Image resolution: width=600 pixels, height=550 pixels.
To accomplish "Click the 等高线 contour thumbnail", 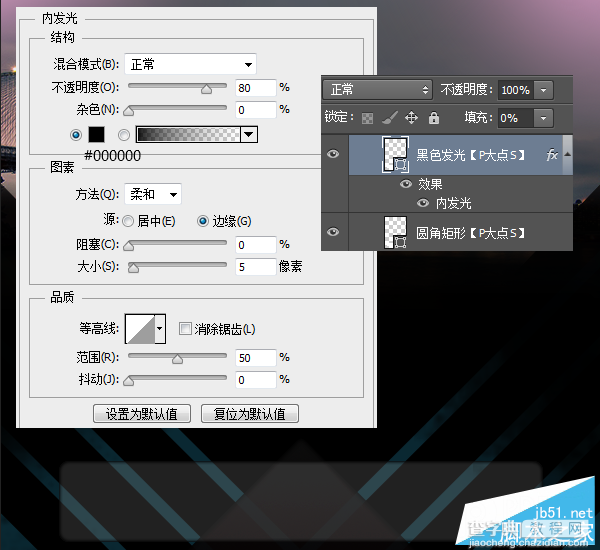I will pyautogui.click(x=140, y=328).
